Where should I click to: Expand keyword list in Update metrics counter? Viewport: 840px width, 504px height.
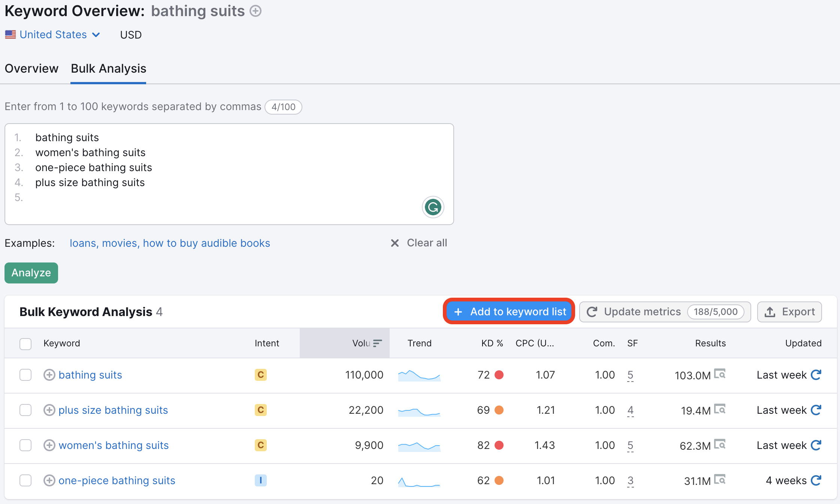(x=716, y=312)
